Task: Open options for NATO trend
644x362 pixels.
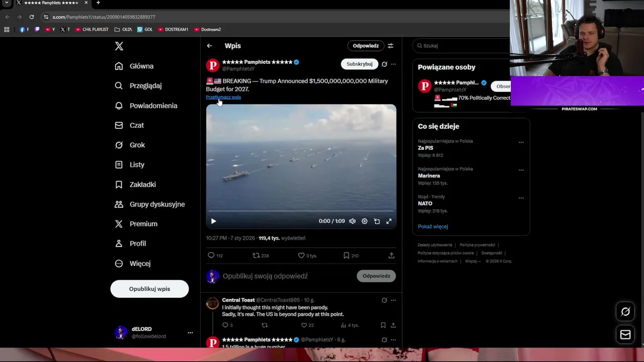Action: point(521,198)
